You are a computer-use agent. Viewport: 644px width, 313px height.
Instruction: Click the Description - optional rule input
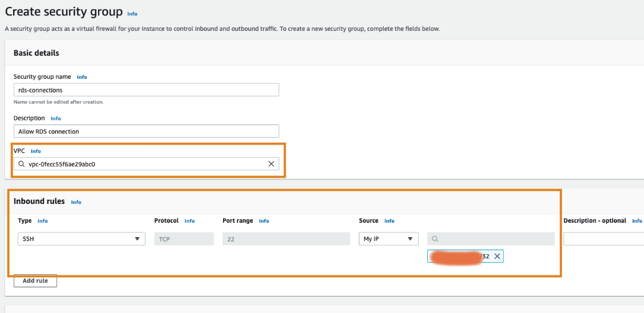point(604,239)
